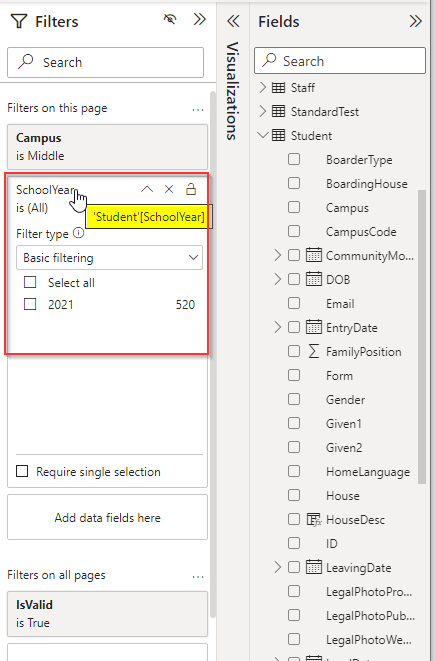
Task: Check the CampusCode field
Action: coord(294,231)
